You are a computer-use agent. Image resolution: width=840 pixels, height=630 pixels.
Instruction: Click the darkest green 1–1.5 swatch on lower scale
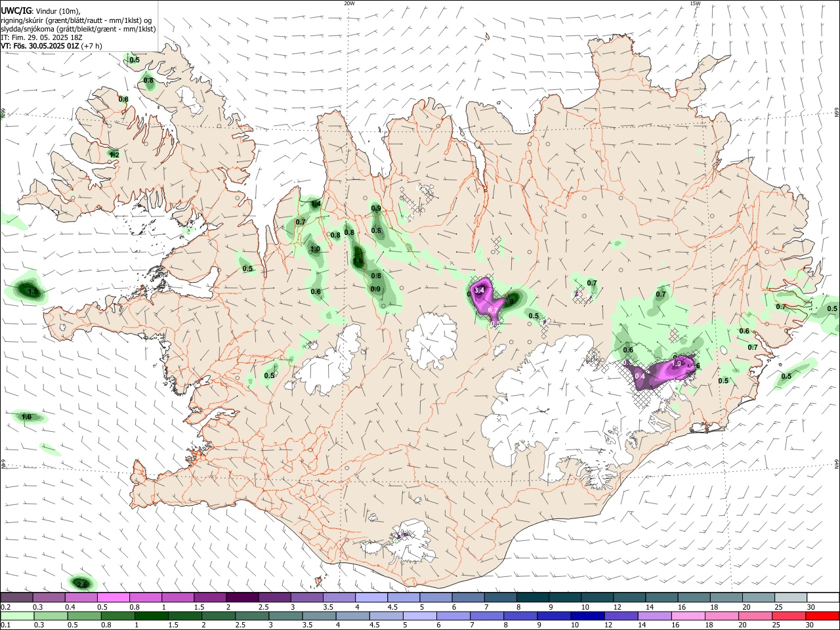[152, 616]
